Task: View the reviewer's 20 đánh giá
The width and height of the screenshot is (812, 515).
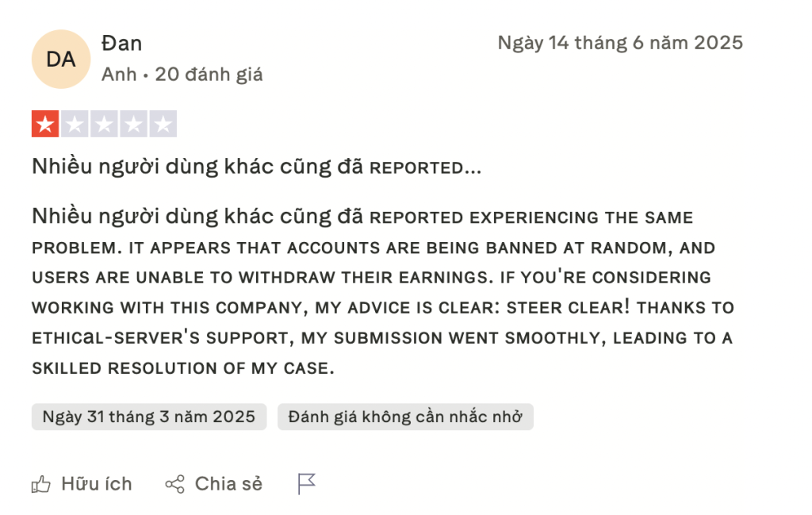Action: click(209, 75)
